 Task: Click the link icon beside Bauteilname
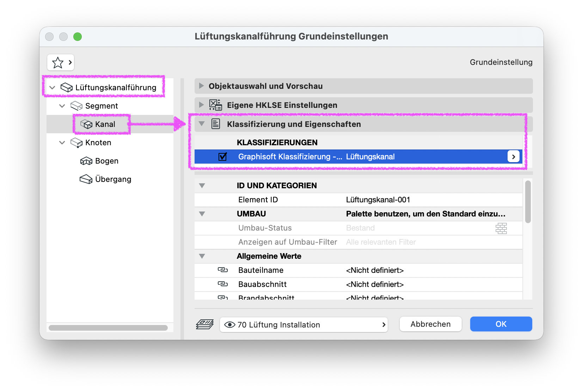tap(223, 270)
